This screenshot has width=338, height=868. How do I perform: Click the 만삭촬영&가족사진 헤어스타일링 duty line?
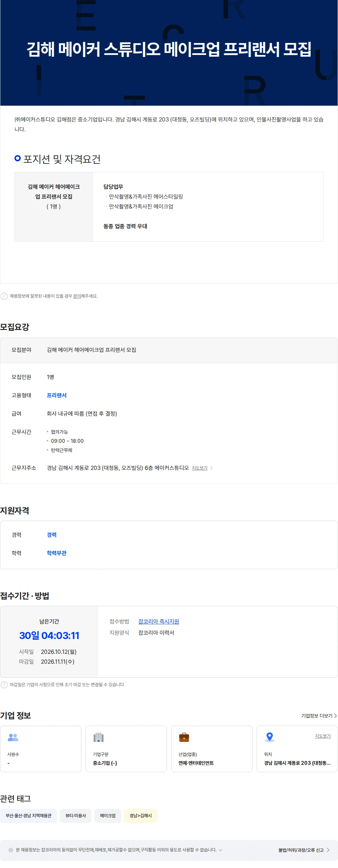[x=146, y=197]
